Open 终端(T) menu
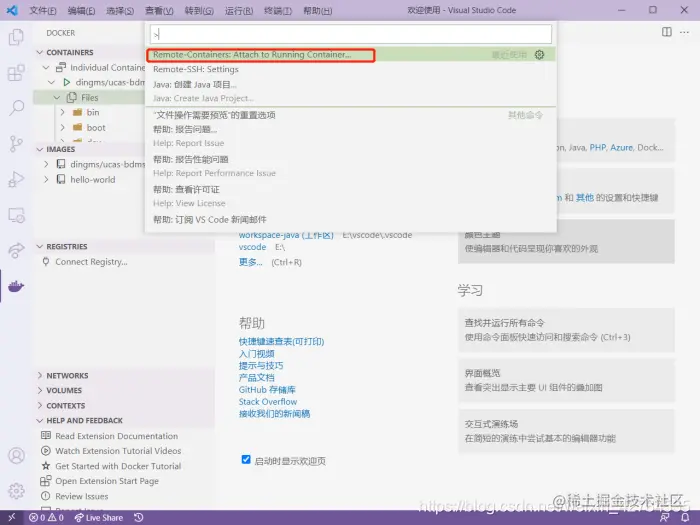This screenshot has height=525, width=700. [278, 10]
